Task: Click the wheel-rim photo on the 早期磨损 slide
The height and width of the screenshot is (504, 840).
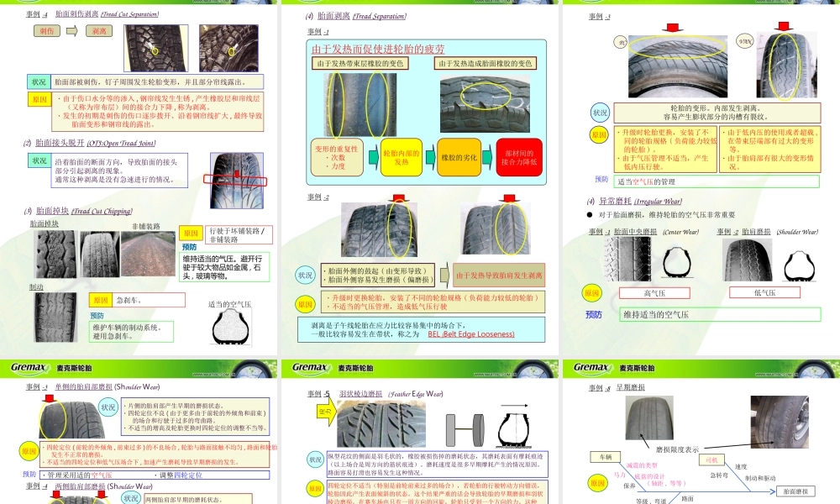Action: tap(779, 420)
